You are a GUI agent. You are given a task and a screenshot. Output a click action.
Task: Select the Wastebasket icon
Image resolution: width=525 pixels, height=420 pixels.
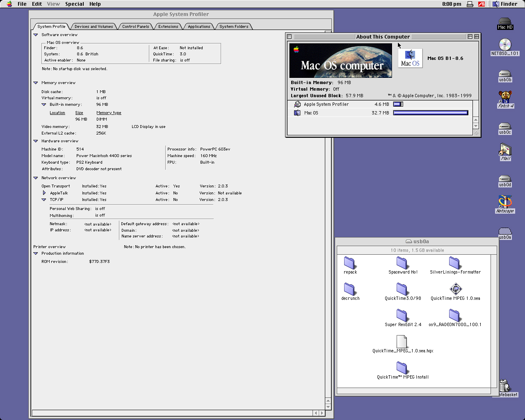pyautogui.click(x=504, y=386)
